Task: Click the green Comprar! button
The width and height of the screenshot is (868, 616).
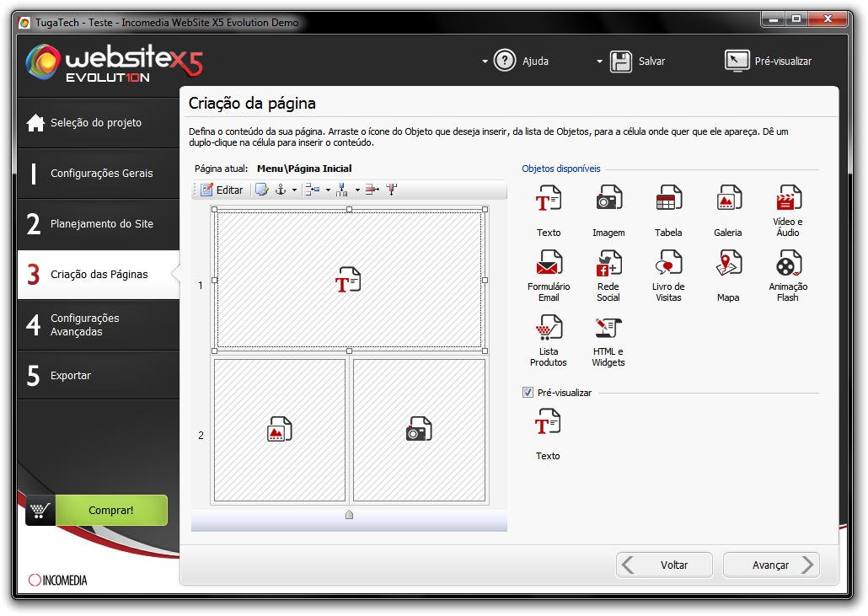Action: (111, 510)
